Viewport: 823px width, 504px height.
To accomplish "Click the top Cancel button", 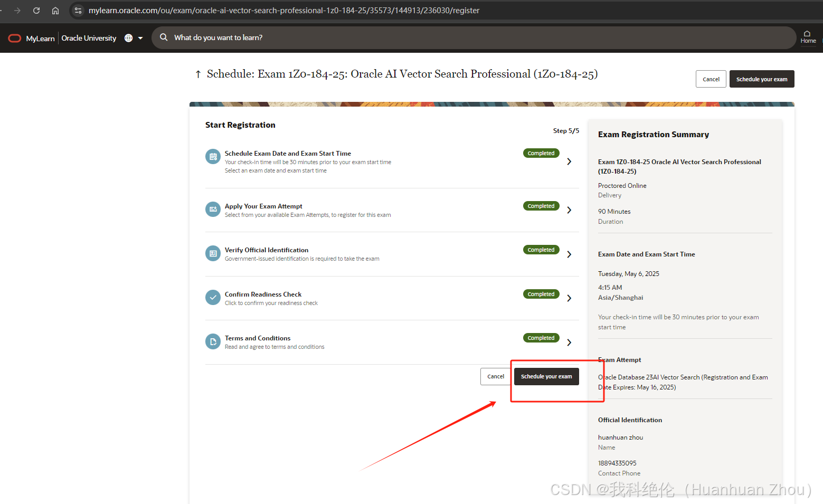I will point(711,79).
